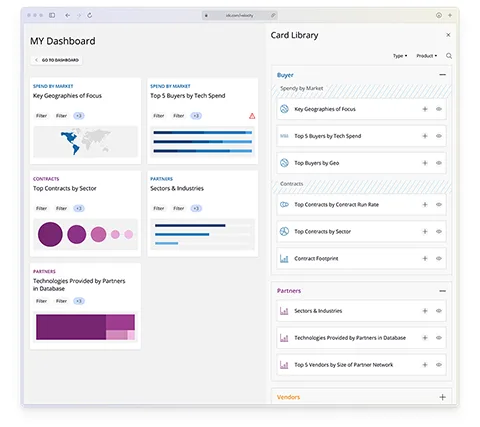Add Top 5 Buyers by Tech Spend card
Screen dimensions: 480x427
point(425,136)
